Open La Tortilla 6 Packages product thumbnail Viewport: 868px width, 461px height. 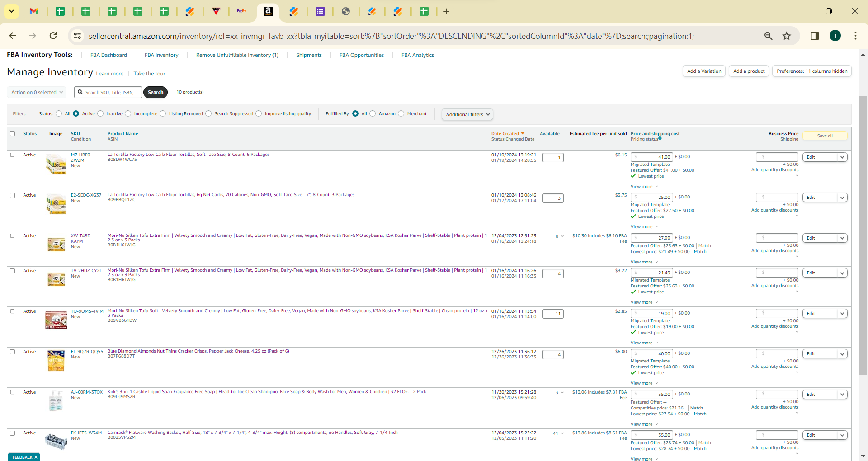tap(56, 164)
